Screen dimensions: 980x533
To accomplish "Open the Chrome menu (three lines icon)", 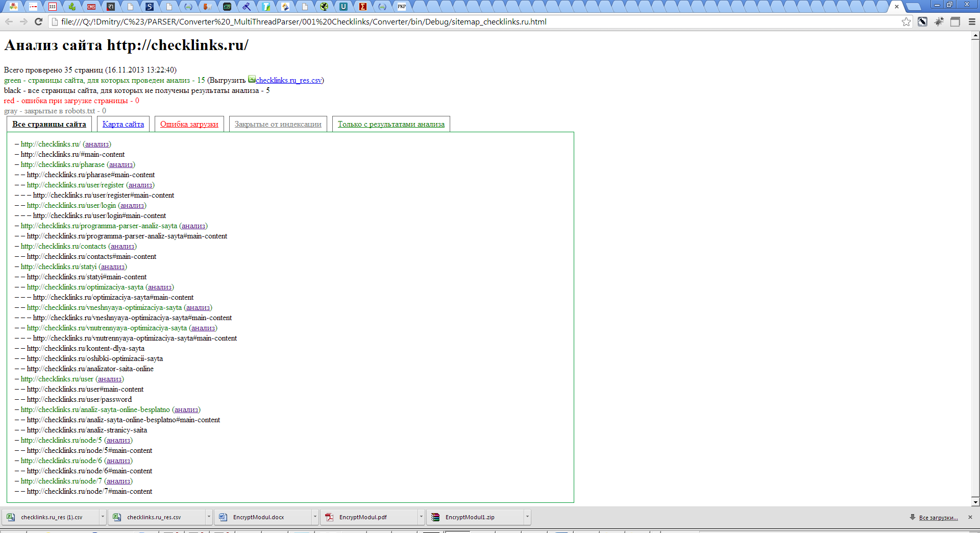I will (x=972, y=21).
